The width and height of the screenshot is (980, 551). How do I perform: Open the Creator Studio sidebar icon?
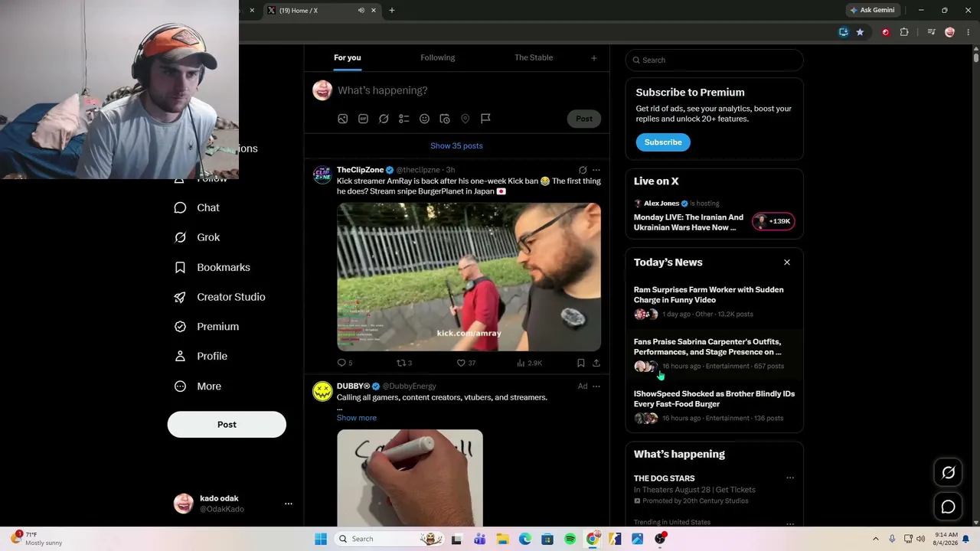click(180, 297)
